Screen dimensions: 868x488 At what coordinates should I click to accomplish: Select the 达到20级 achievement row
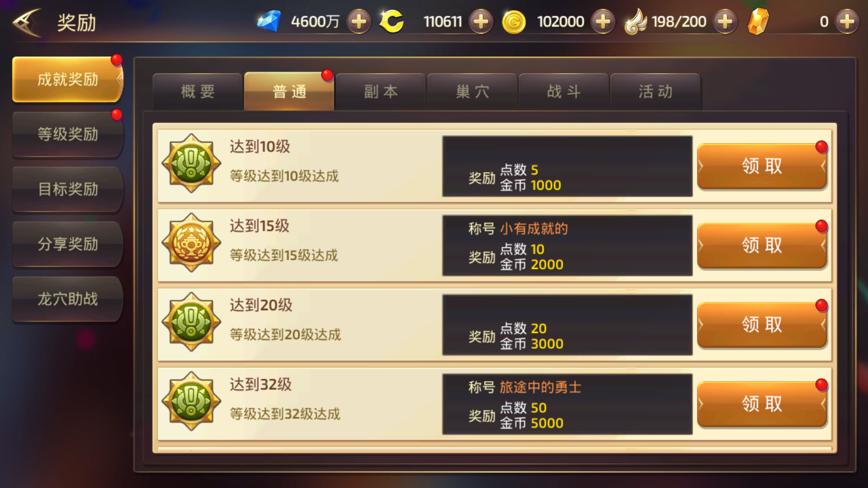(495, 325)
